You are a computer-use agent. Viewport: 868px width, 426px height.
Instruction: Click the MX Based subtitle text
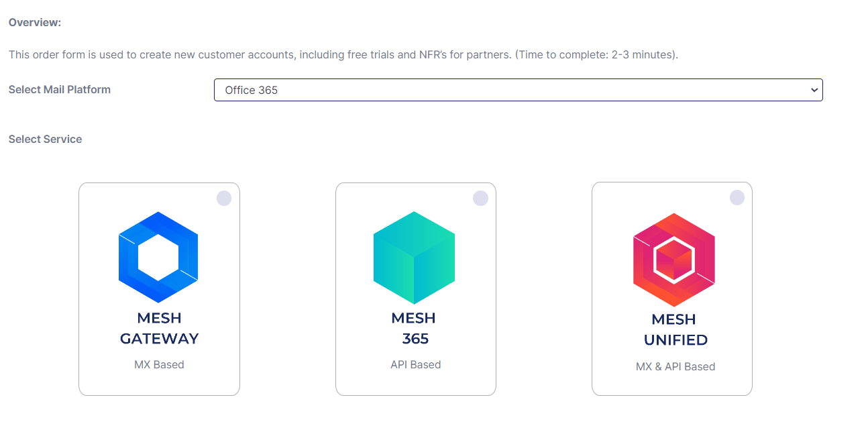pos(159,365)
